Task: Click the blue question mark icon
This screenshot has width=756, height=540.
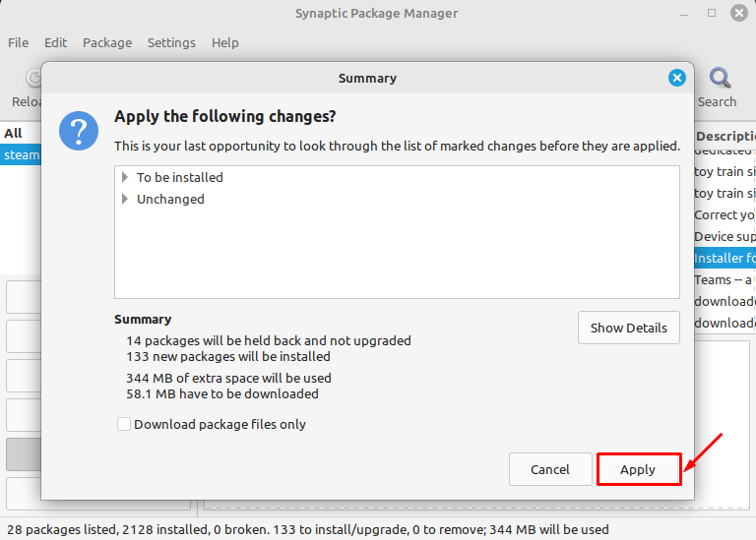Action: click(79, 130)
